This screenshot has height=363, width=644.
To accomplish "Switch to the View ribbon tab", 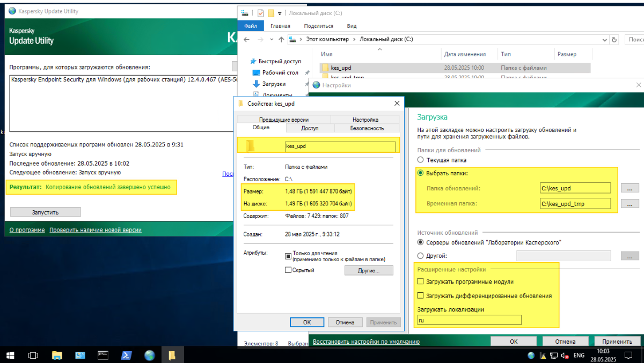I will click(x=352, y=26).
